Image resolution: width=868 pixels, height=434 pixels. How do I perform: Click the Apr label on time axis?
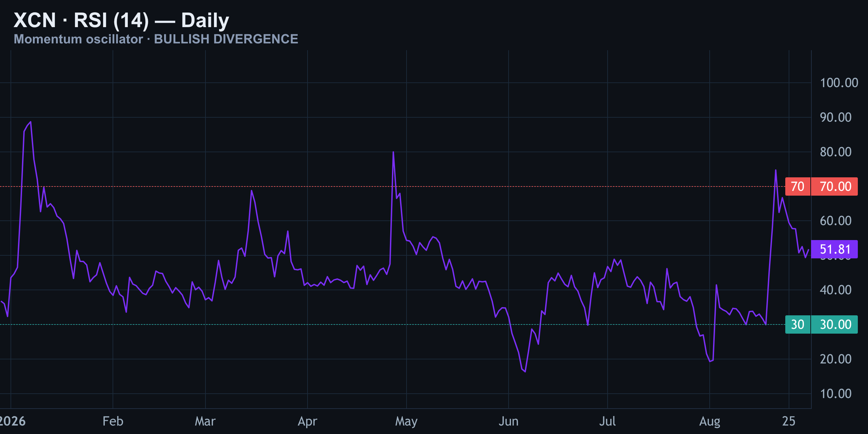pos(308,421)
